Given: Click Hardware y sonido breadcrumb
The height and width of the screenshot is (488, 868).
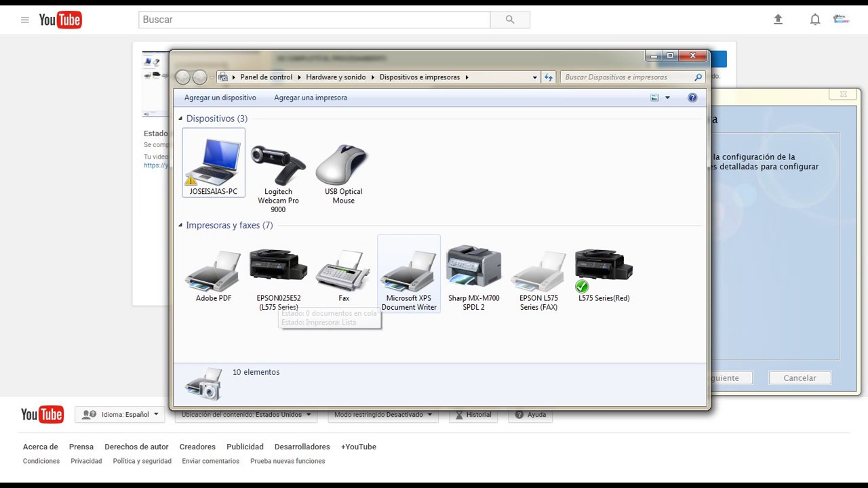Looking at the screenshot, I should click(x=336, y=77).
